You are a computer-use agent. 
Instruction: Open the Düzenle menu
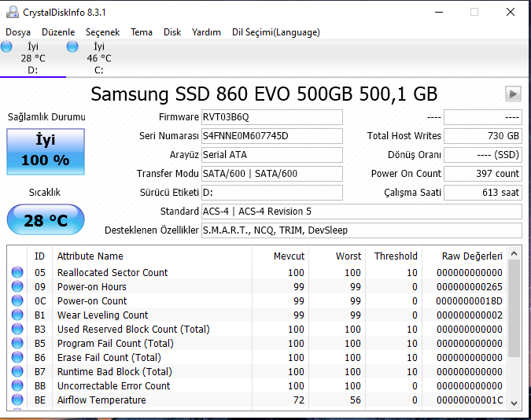(58, 32)
